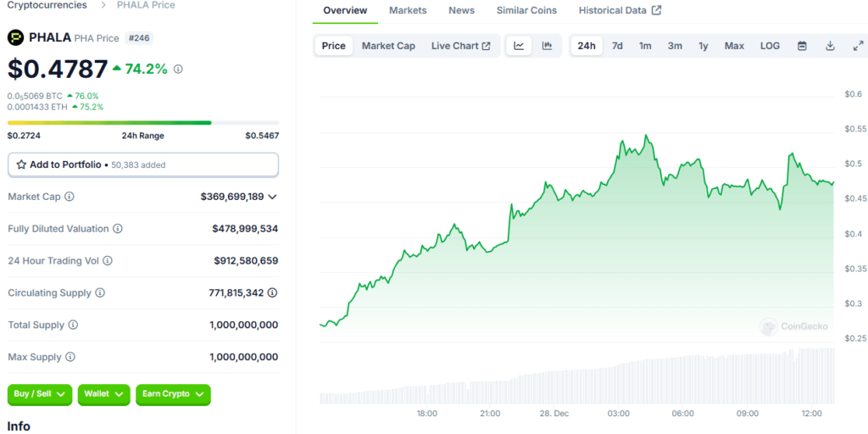Click the volume bars below the chart
This screenshot has height=434, width=868.
[x=576, y=376]
